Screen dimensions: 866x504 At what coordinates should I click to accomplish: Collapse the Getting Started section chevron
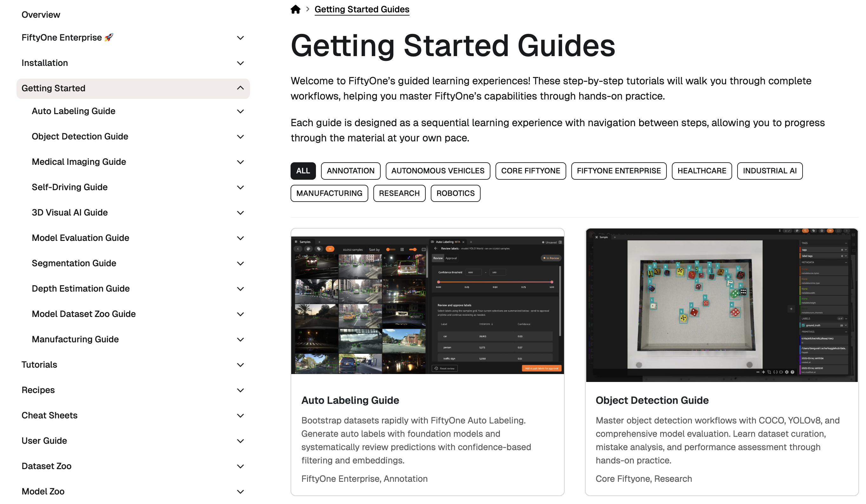tap(240, 88)
